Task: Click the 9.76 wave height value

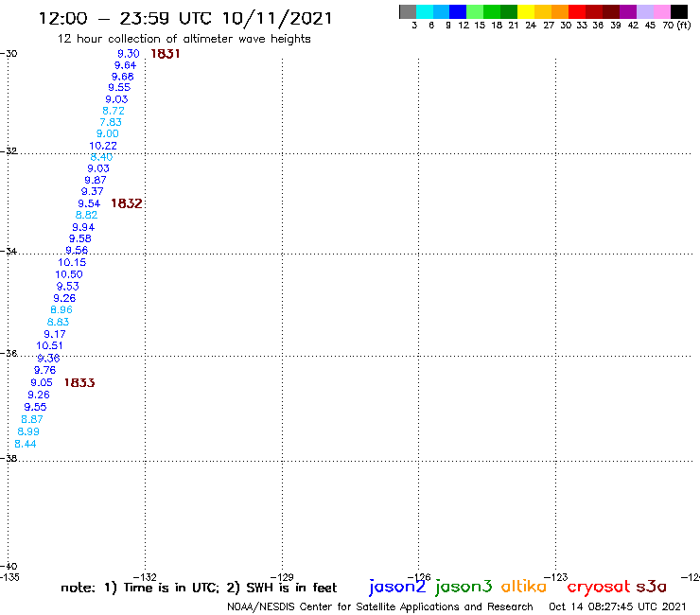Action: pyautogui.click(x=45, y=370)
